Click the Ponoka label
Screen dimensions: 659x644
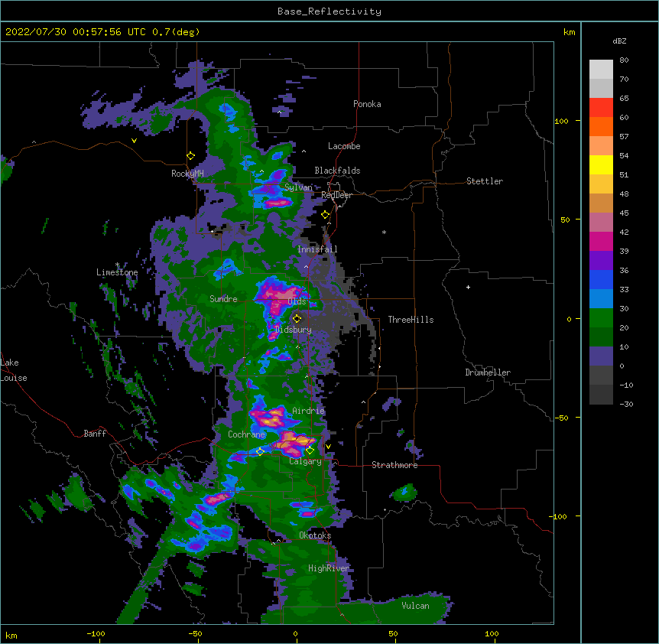point(367,104)
